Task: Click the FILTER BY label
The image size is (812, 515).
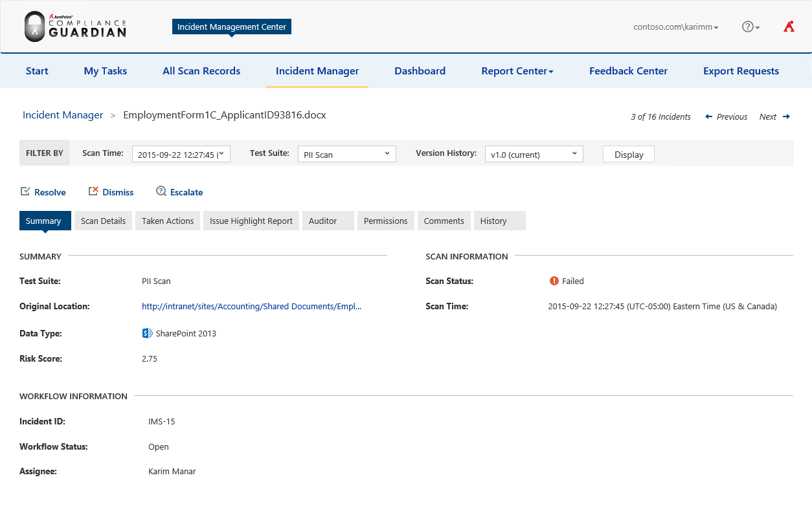Action: pyautogui.click(x=45, y=153)
